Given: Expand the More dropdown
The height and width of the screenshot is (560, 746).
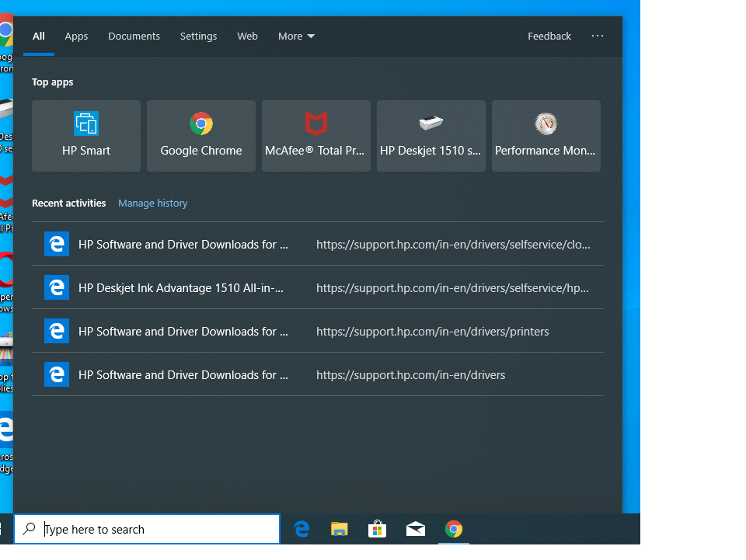Looking at the screenshot, I should pos(296,37).
